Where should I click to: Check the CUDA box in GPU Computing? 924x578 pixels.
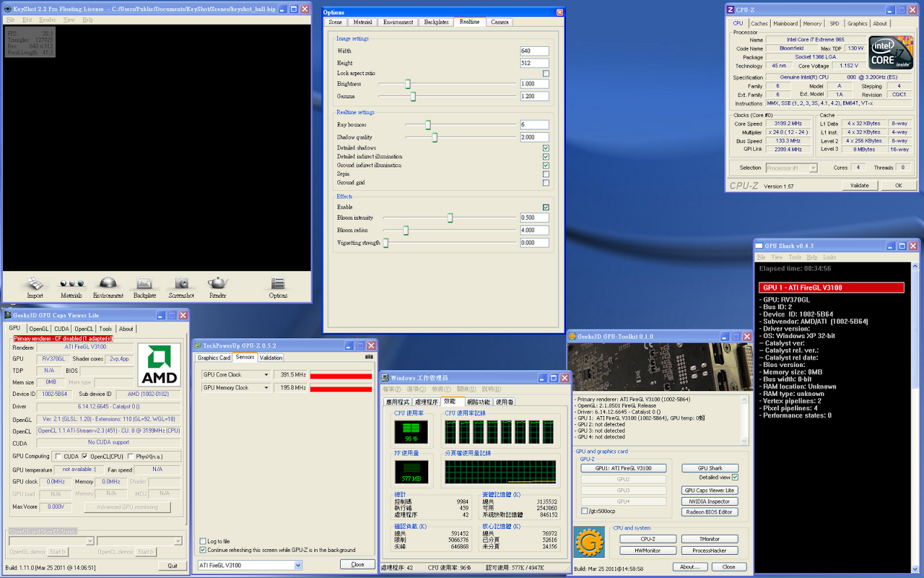click(58, 456)
